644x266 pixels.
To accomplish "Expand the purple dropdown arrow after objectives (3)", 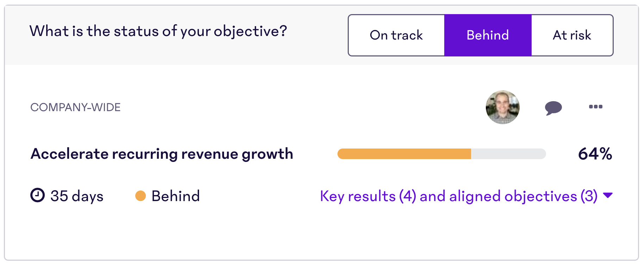I will click(608, 195).
